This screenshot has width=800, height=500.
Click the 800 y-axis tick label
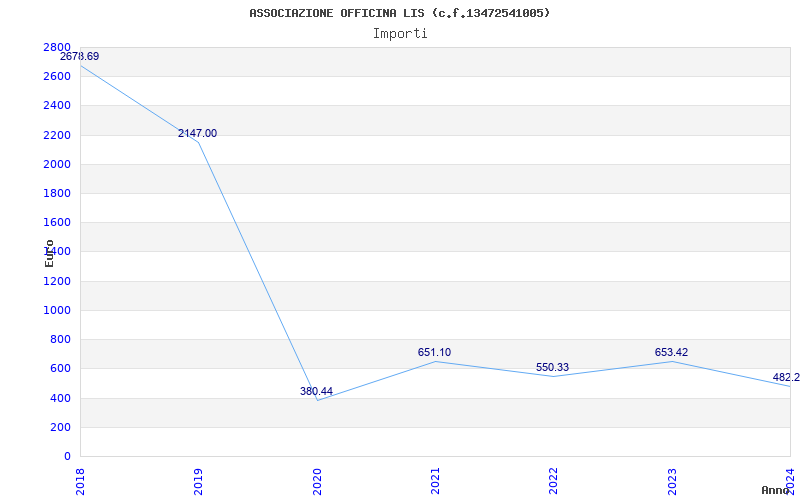point(60,339)
